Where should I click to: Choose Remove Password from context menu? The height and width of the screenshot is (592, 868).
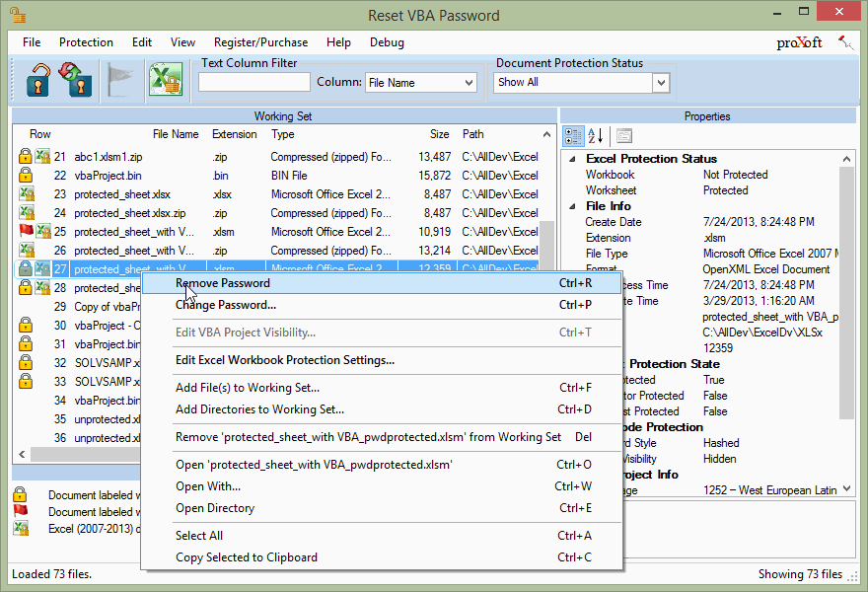(223, 283)
